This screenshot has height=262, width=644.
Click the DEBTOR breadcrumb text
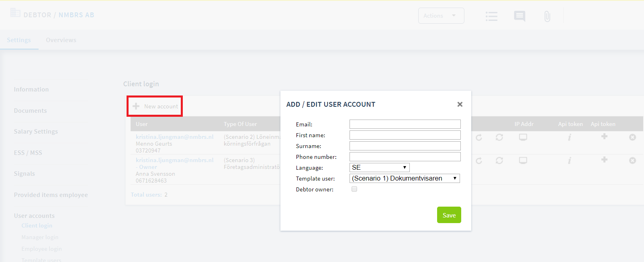37,15
